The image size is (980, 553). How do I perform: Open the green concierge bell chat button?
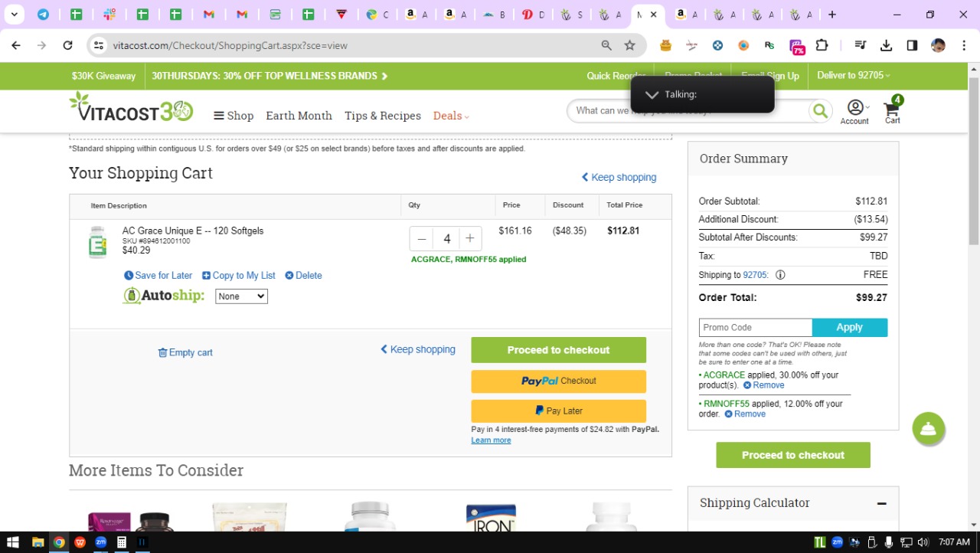929,429
